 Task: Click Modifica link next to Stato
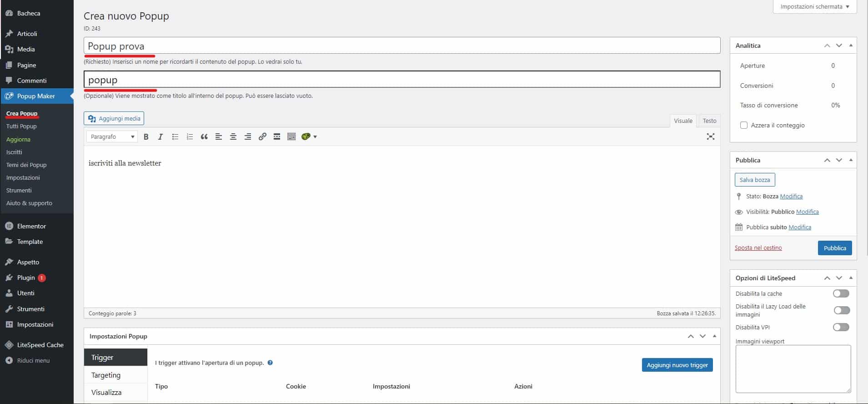(791, 196)
